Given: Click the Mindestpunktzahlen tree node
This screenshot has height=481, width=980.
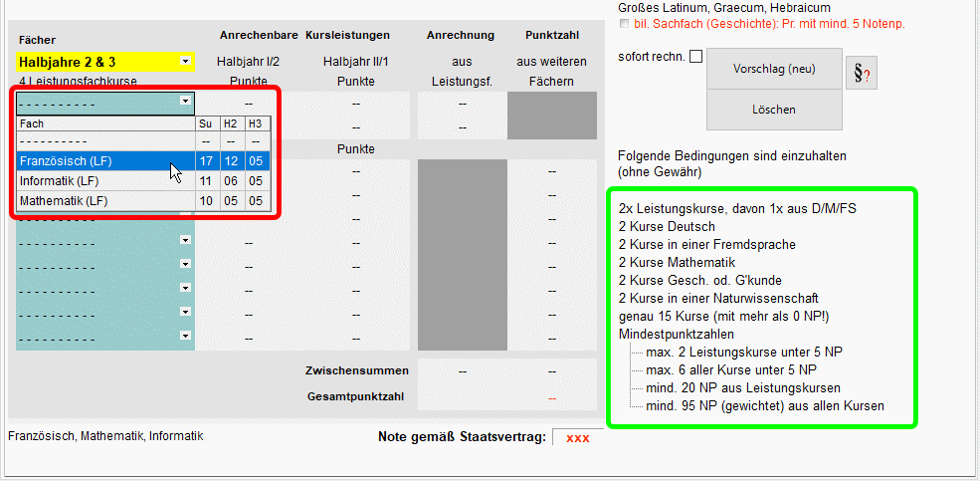Looking at the screenshot, I should pos(676,334).
